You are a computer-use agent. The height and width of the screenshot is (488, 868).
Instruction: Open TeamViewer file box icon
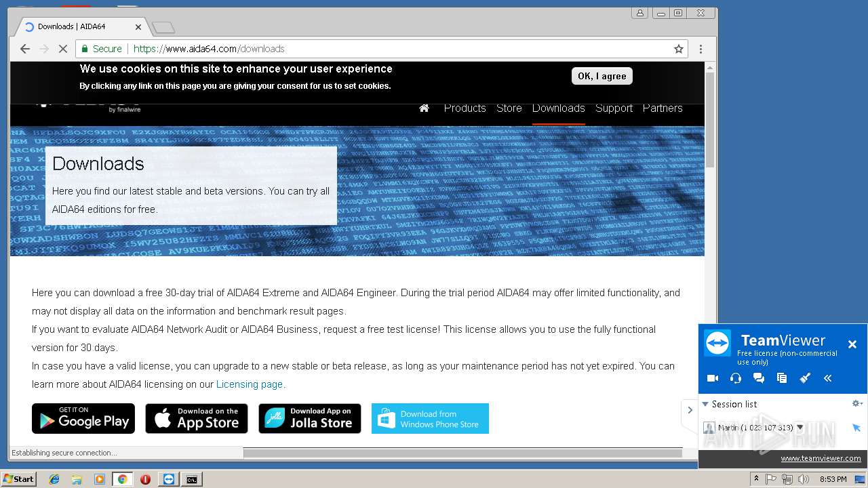click(782, 378)
